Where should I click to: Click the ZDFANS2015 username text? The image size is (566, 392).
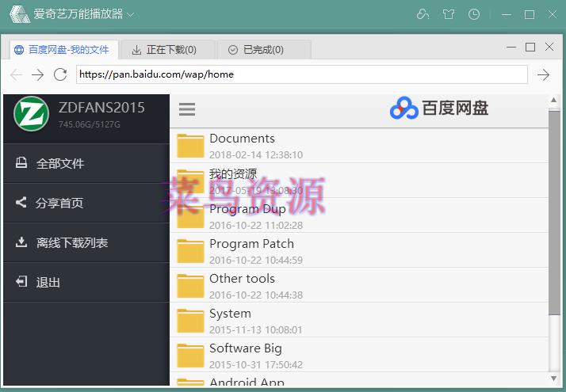pos(101,108)
